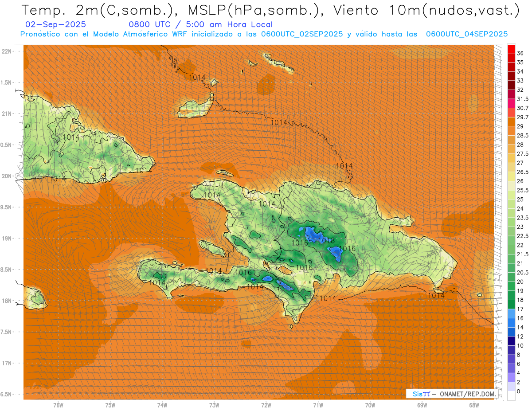Click the 71W longitude axis label

click(318, 405)
